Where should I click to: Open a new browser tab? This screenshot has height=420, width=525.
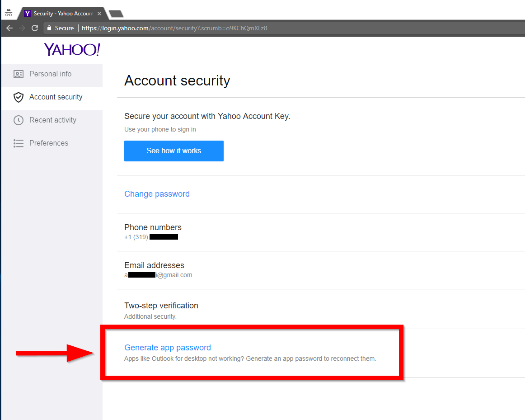(x=116, y=14)
